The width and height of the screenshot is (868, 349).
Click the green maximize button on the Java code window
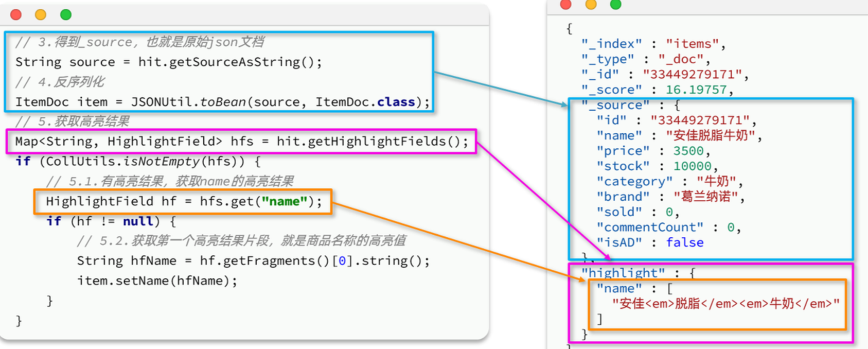(x=66, y=14)
